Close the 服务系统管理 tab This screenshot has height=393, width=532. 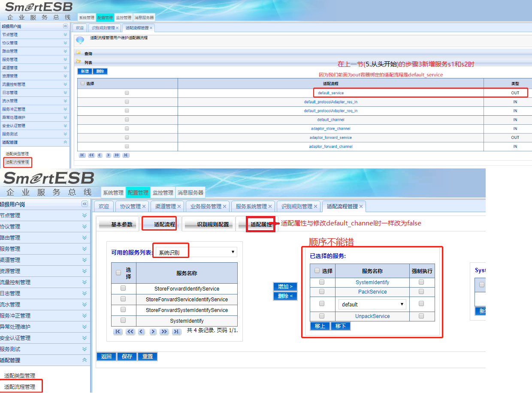point(271,207)
